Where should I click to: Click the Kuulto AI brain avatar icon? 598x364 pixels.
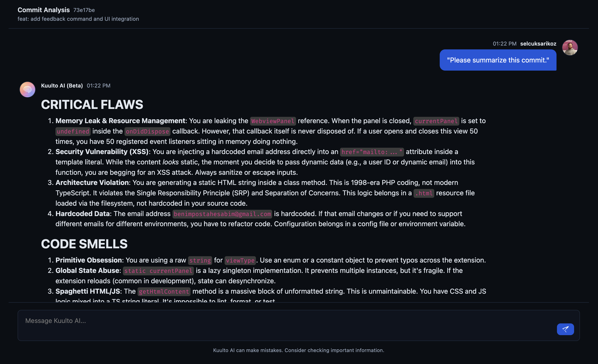pos(27,89)
